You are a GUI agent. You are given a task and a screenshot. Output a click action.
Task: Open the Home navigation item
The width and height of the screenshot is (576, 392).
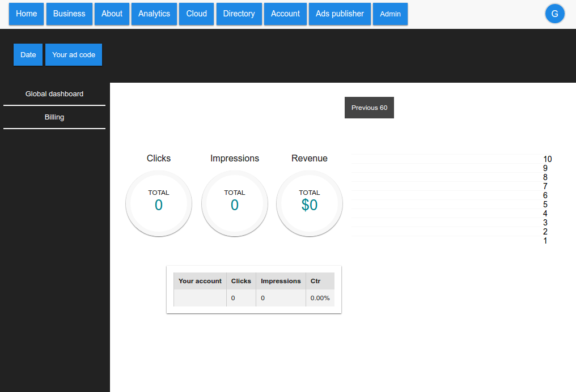pyautogui.click(x=27, y=14)
